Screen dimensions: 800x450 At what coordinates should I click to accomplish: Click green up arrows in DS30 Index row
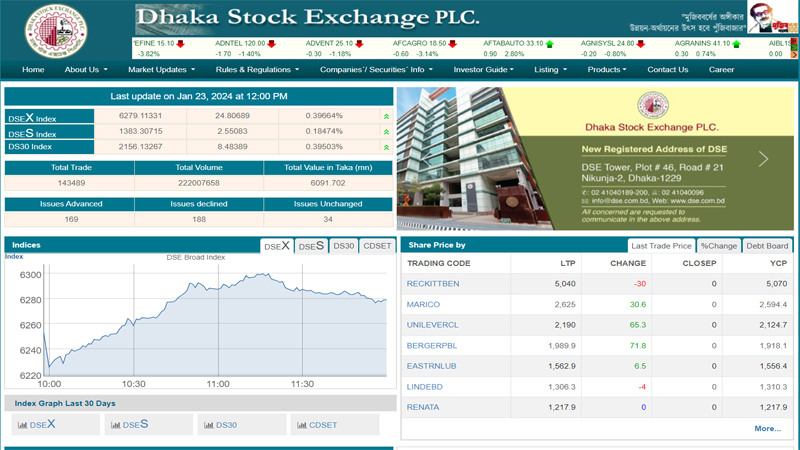coord(386,147)
